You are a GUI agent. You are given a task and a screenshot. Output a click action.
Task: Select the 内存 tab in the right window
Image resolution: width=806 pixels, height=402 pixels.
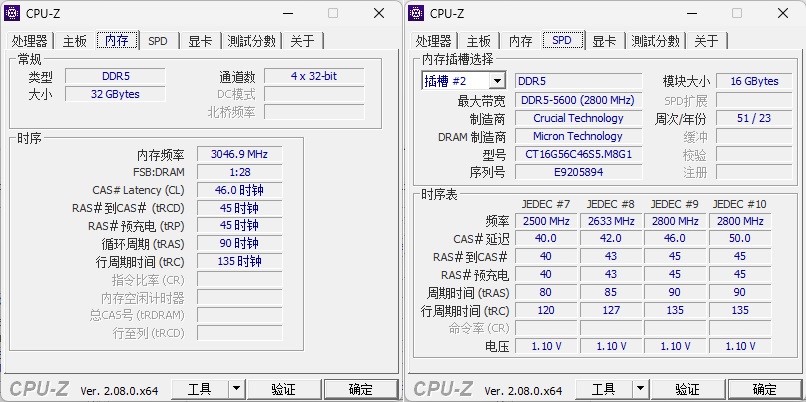point(520,41)
